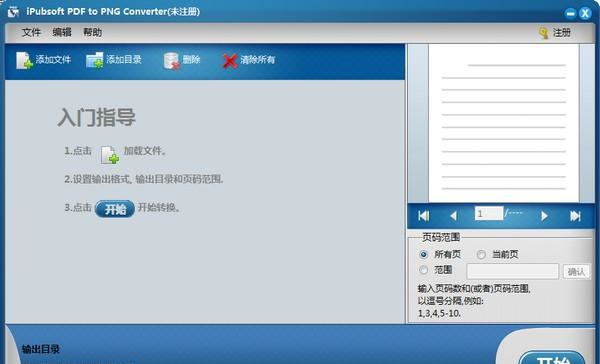Click the Delete (删除) toolbar icon
The image size is (600, 364).
tap(171, 60)
